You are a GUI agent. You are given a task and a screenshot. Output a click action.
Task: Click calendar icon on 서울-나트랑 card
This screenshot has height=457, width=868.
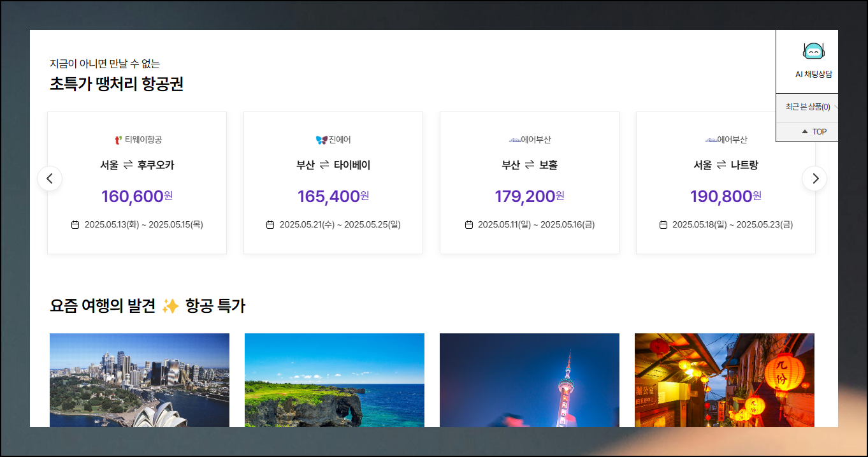coord(663,224)
